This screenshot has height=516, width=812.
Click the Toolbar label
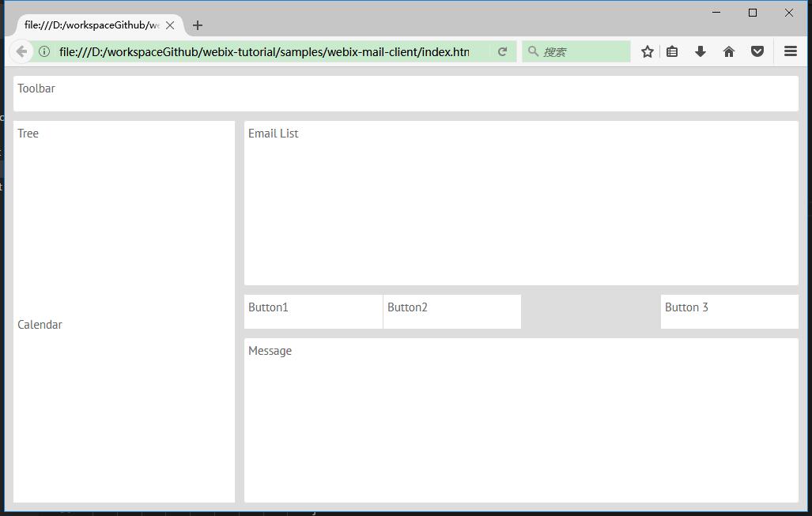tap(36, 89)
